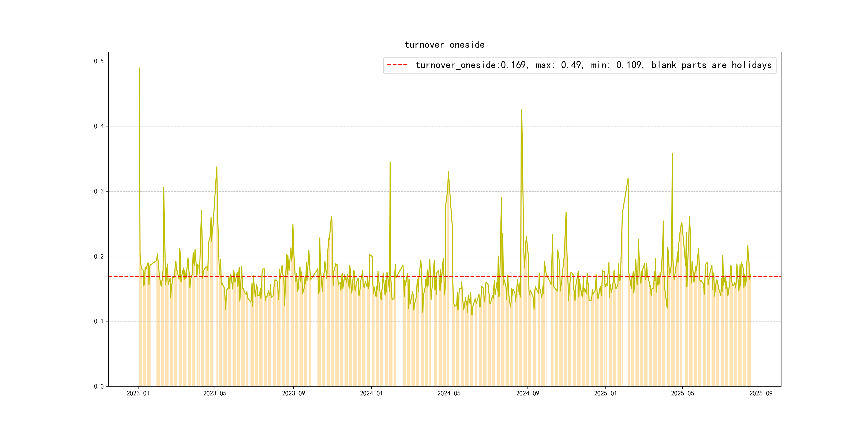This screenshot has width=868, height=434.
Task: Click the 0.0 y-axis tick label
Action: click(99, 387)
